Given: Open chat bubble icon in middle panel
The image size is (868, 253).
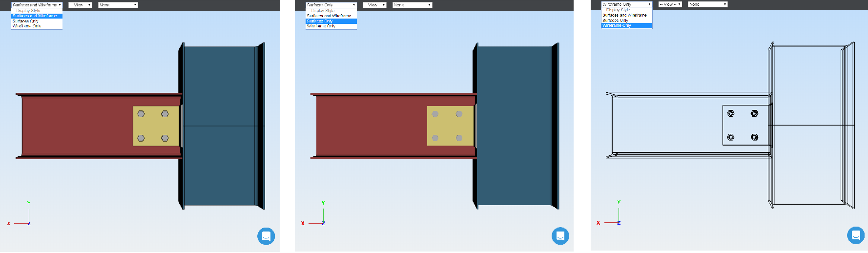Looking at the screenshot, I should coord(560,236).
